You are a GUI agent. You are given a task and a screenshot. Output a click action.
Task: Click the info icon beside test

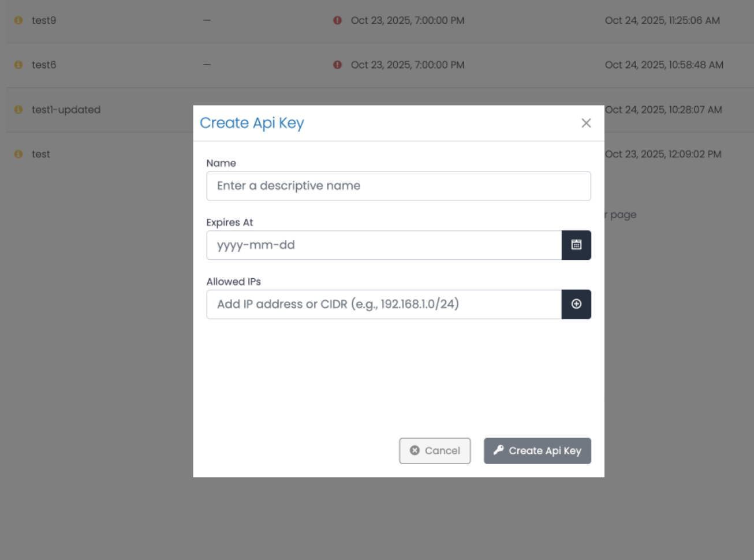[18, 154]
